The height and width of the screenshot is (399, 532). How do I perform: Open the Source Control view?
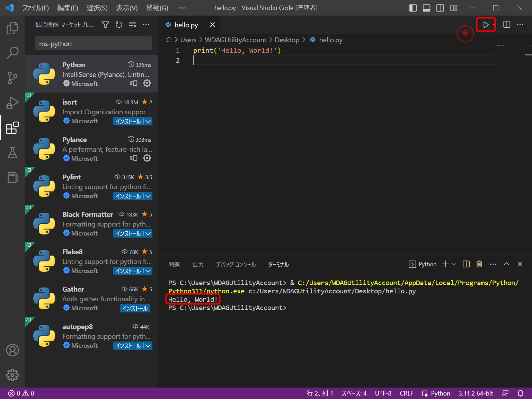point(12,78)
